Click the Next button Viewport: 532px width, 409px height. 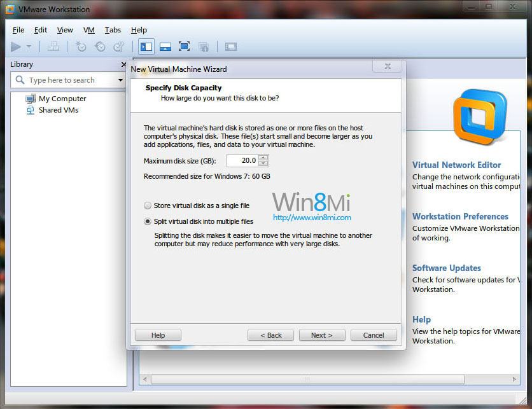pos(321,335)
